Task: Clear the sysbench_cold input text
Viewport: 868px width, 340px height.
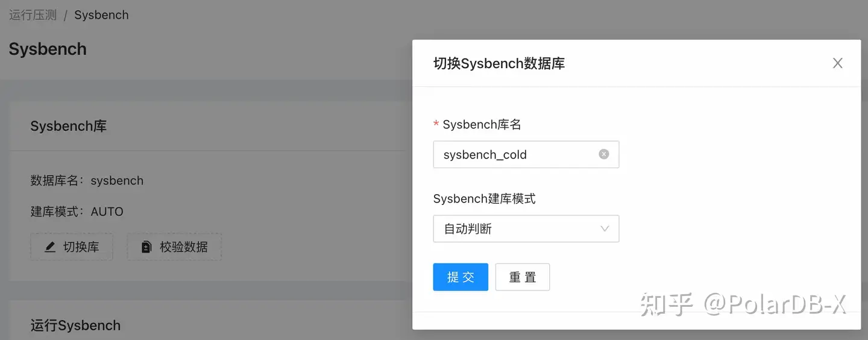Action: pyautogui.click(x=603, y=154)
